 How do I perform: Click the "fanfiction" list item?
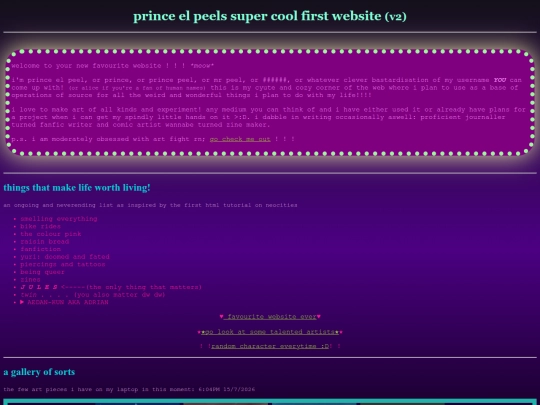pyautogui.click(x=41, y=249)
